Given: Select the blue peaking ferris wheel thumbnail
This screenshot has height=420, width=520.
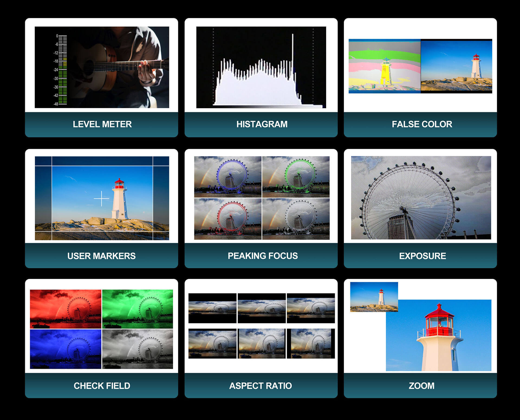Looking at the screenshot, I should 228,176.
